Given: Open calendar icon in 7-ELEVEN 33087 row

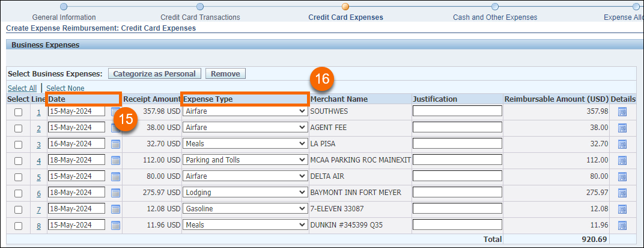Looking at the screenshot, I should click(x=115, y=209).
